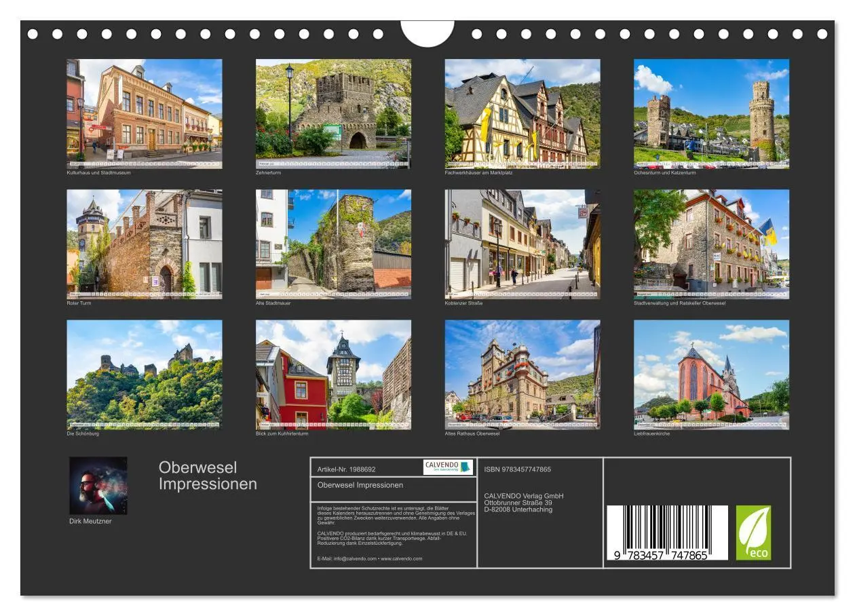Click the Kulturhaus und Stadtmuseum photo

[144, 113]
